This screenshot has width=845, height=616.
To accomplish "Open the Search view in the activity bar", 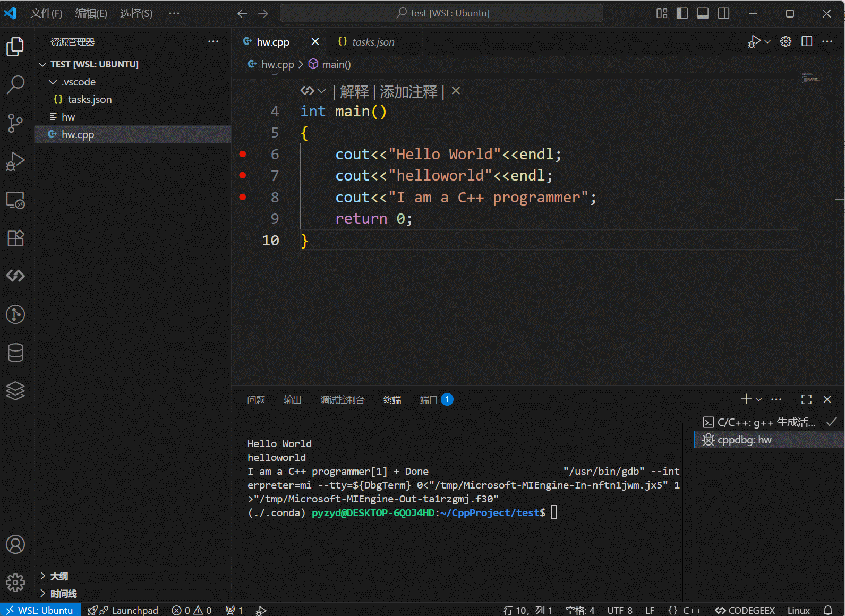I will pyautogui.click(x=15, y=84).
